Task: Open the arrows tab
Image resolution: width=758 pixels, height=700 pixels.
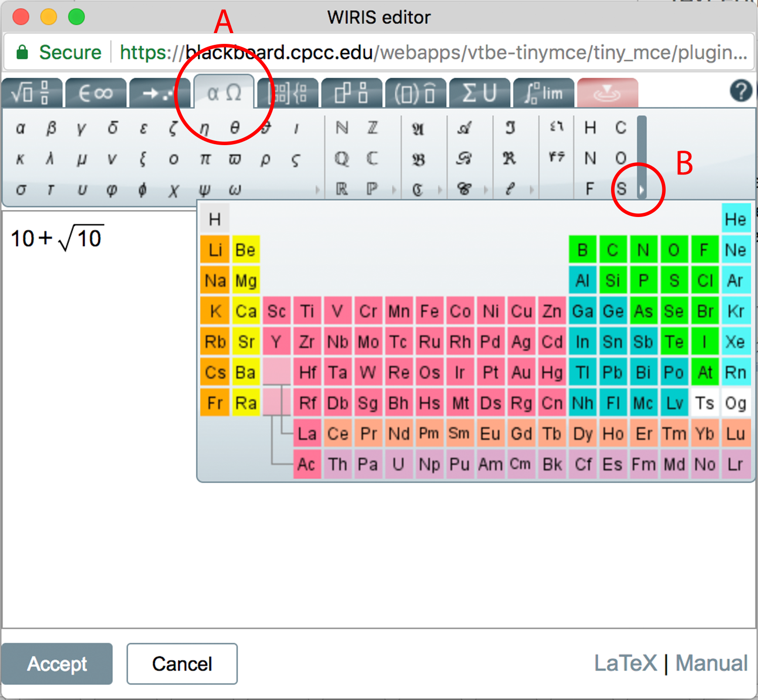Action: (x=160, y=93)
